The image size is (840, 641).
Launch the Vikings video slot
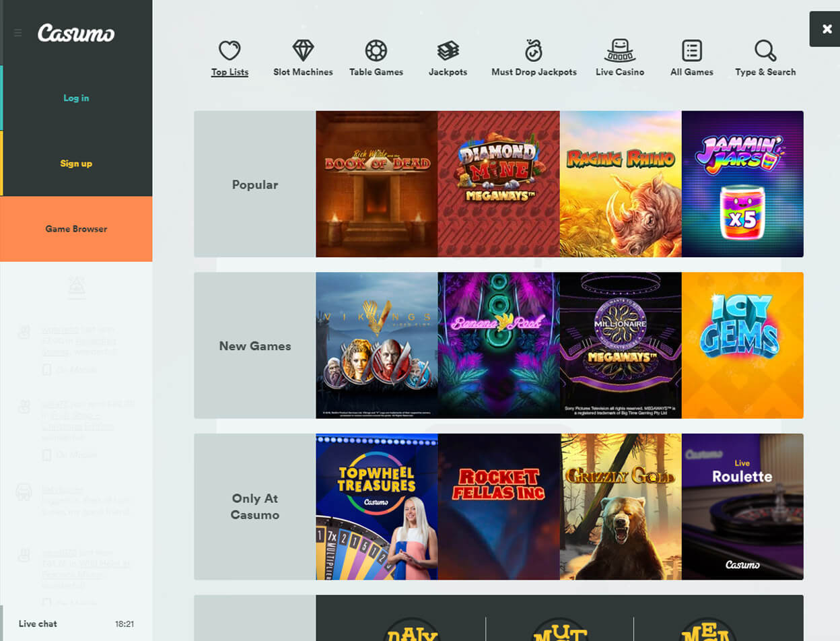[x=377, y=345]
